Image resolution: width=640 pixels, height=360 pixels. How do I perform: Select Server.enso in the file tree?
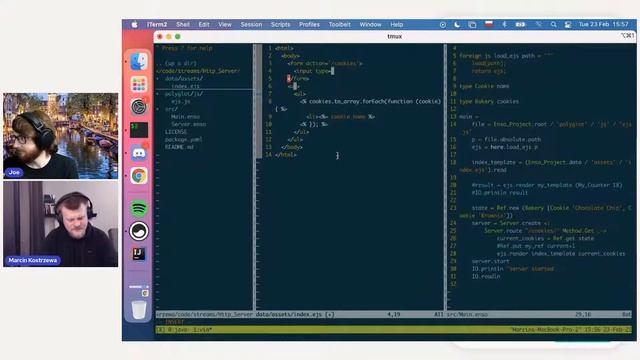(x=189, y=124)
